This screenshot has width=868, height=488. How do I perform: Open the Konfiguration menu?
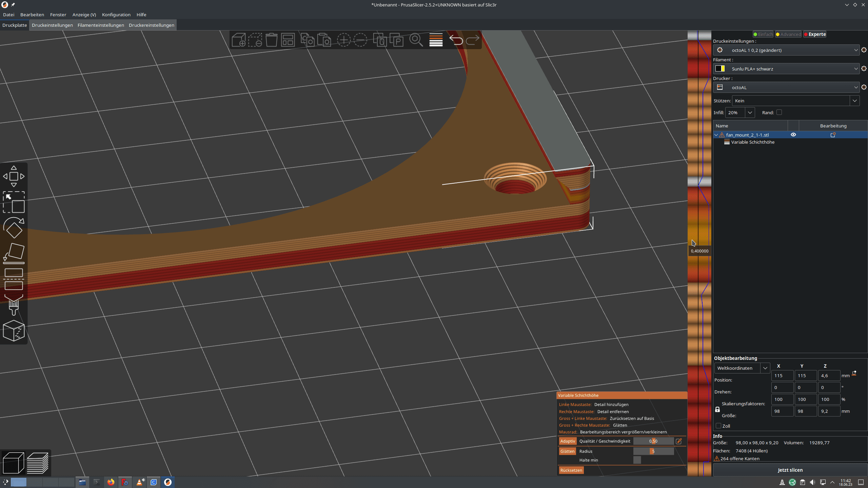pyautogui.click(x=116, y=15)
